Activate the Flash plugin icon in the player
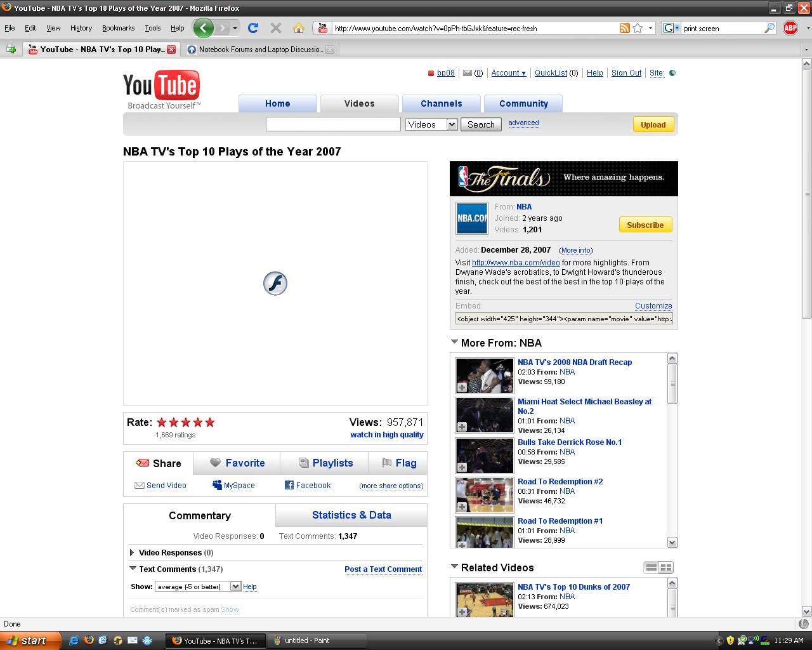This screenshot has width=812, height=650. (275, 283)
